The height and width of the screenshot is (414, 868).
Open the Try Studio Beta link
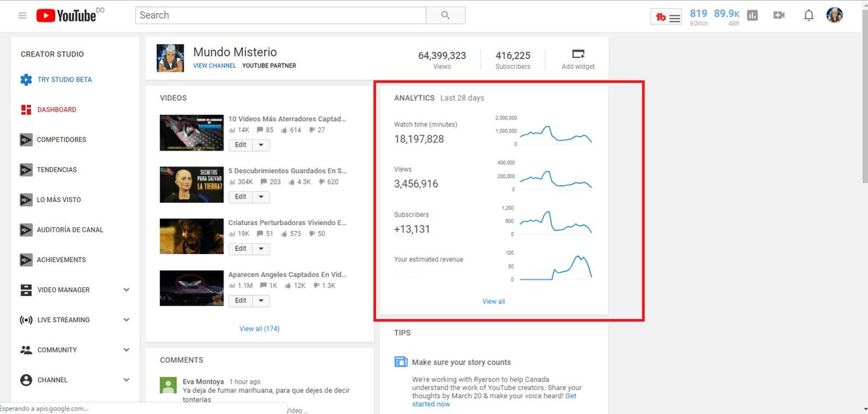point(64,80)
